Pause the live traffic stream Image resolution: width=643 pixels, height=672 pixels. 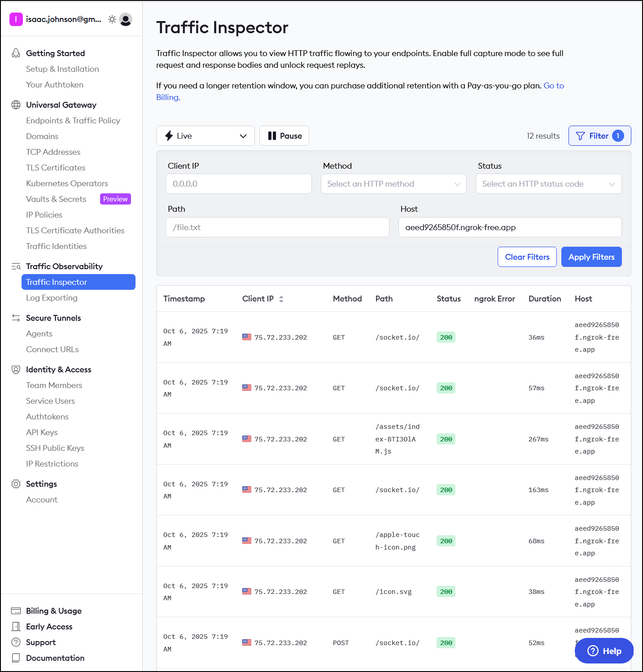[x=284, y=136]
